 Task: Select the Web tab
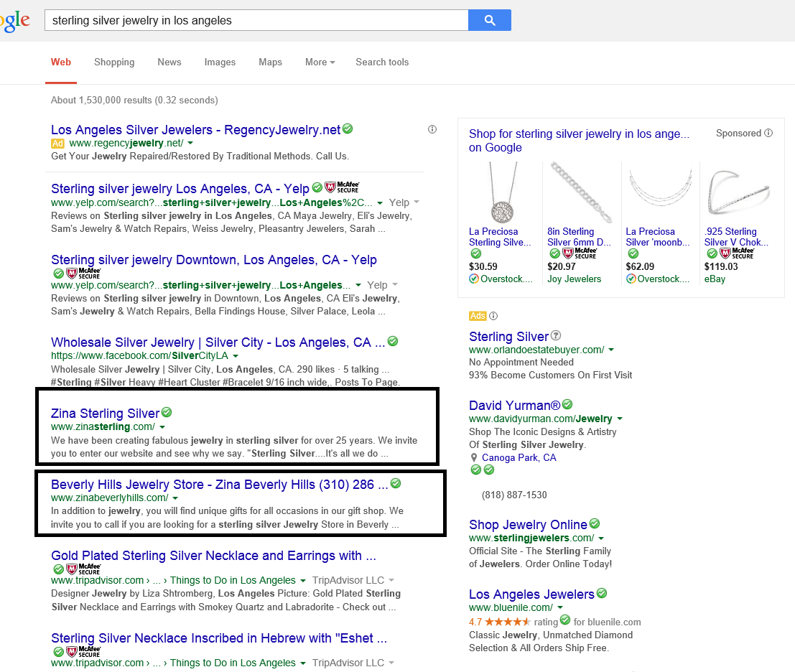coord(61,62)
